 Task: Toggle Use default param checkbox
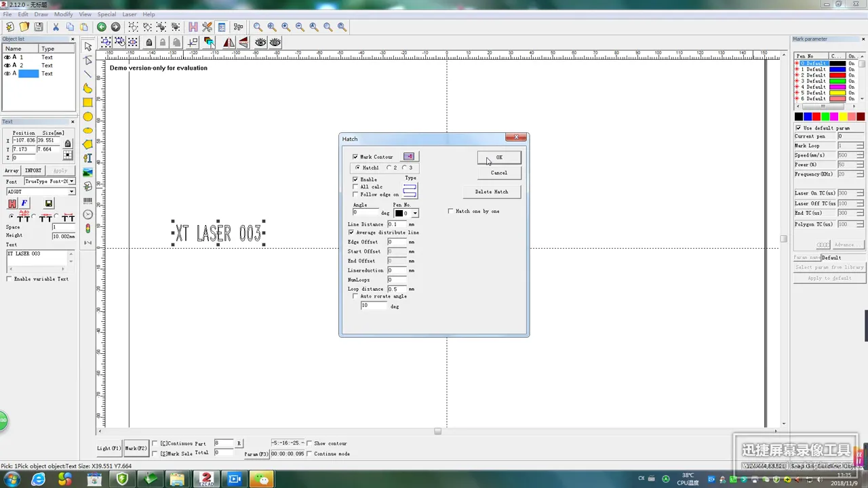coord(799,128)
